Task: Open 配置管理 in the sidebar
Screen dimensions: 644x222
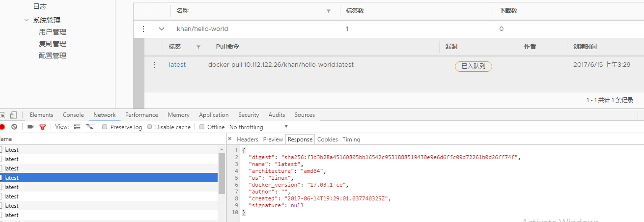Action: [x=53, y=55]
